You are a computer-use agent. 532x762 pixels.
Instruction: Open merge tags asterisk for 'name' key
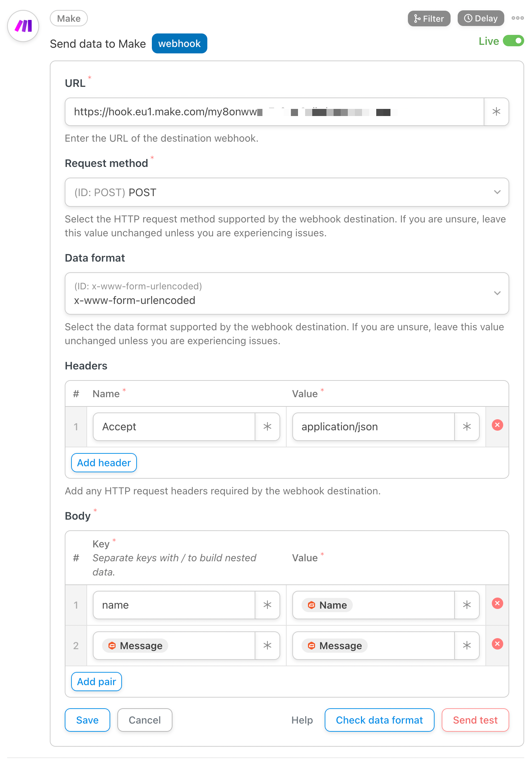pyautogui.click(x=267, y=605)
